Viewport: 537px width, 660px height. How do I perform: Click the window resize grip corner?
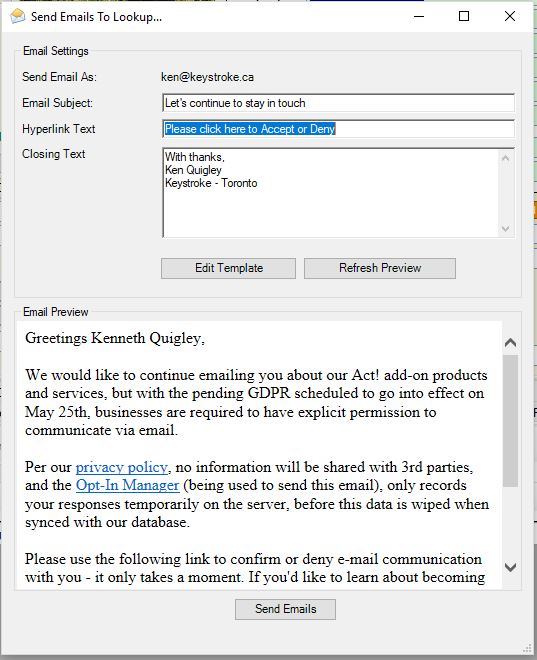[x=527, y=647]
